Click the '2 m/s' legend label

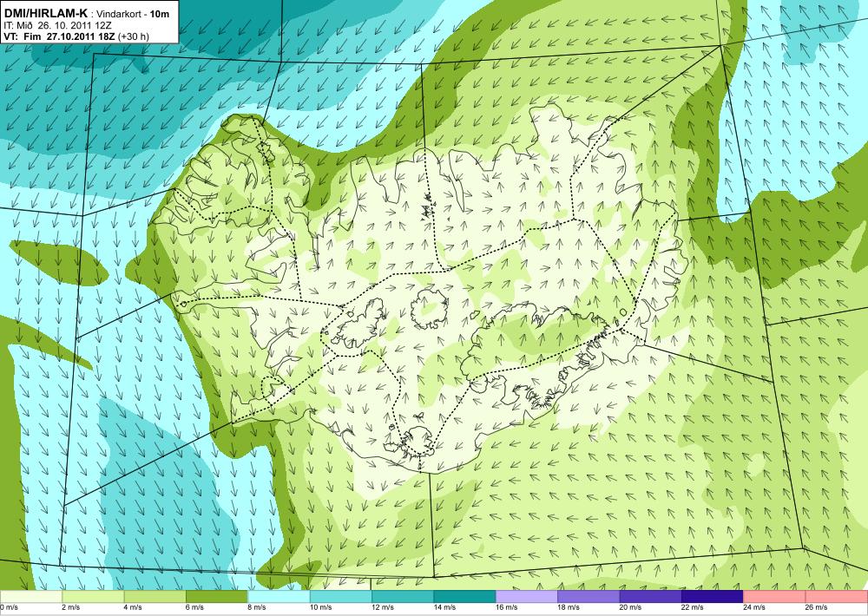71,607
